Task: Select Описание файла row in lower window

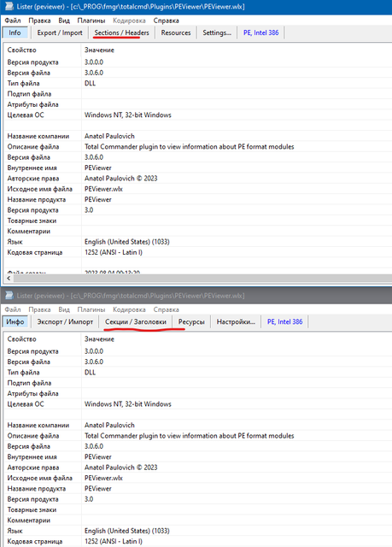Action: pyautogui.click(x=198, y=436)
